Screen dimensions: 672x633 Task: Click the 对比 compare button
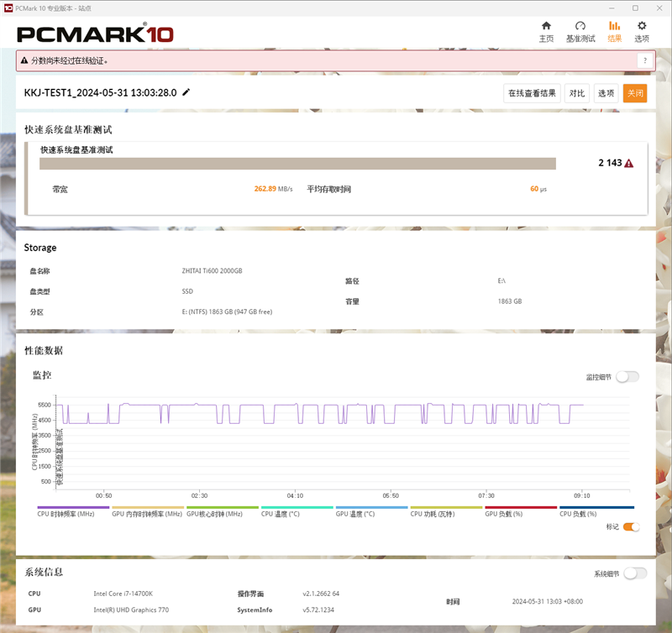coord(577,93)
